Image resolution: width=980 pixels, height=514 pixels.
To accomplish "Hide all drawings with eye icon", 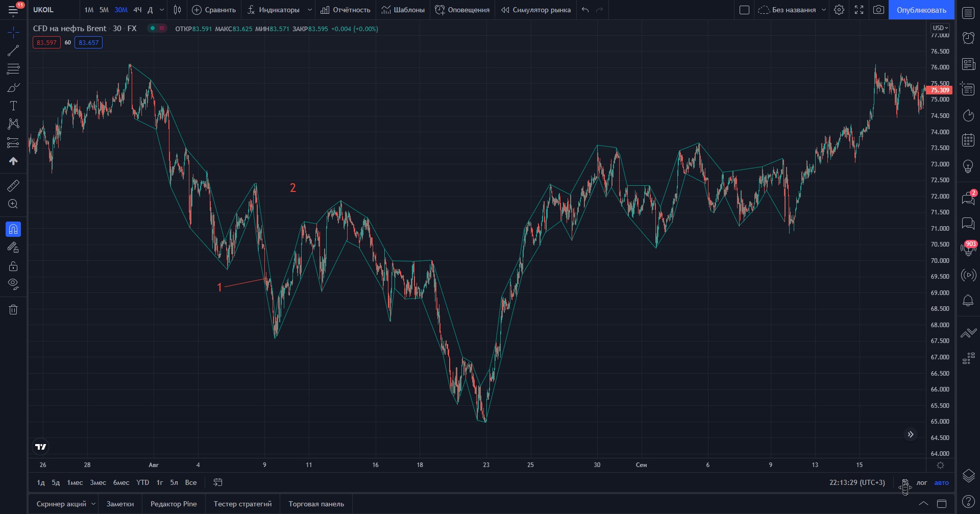I will pos(13,284).
